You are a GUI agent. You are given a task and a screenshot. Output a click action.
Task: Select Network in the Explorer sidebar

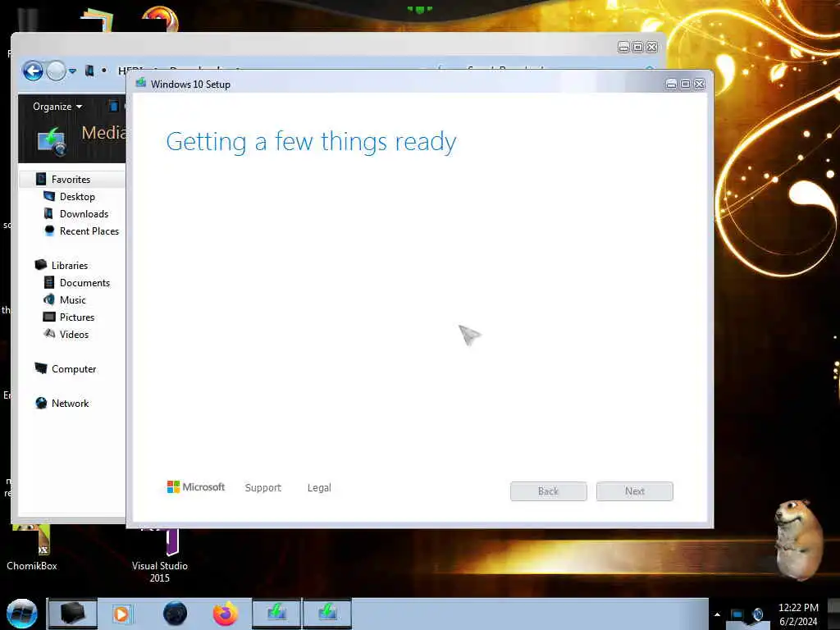71,404
